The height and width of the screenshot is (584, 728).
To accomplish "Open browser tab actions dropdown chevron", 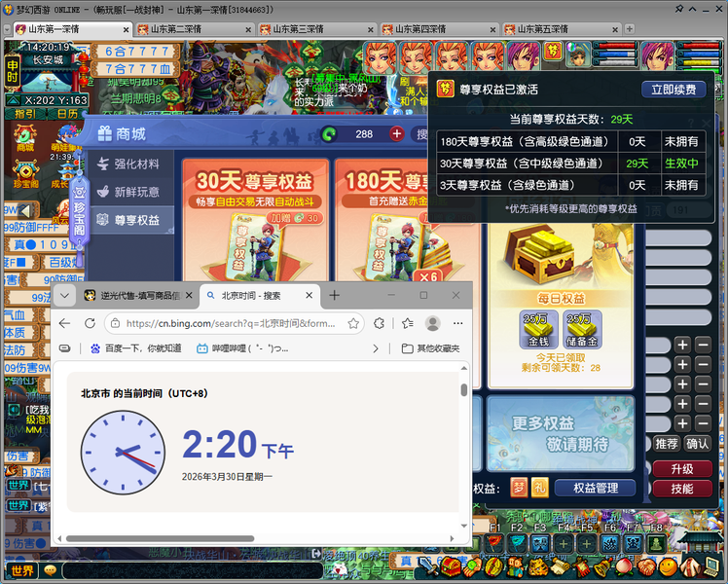I will pos(64,296).
